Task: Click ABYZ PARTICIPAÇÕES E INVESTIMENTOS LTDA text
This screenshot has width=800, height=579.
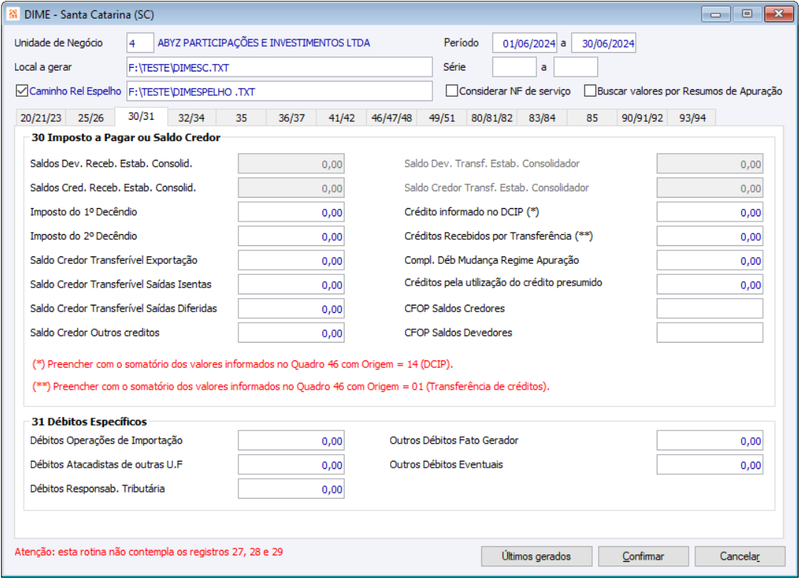Action: [264, 43]
